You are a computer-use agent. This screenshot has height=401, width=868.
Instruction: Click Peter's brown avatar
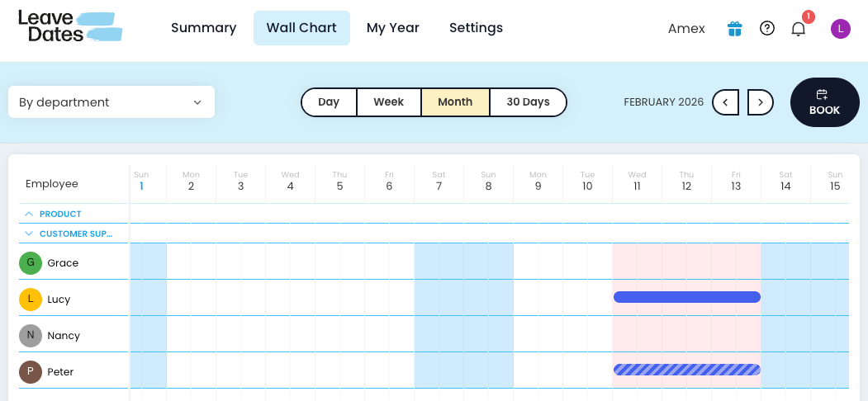(31, 372)
